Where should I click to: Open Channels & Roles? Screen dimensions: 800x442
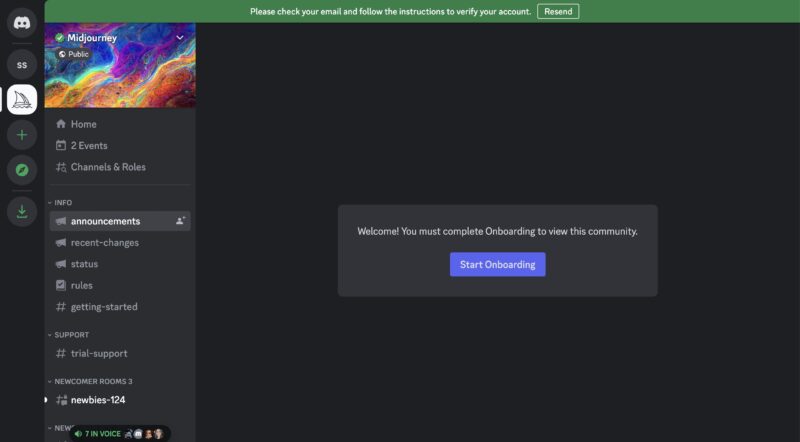tap(107, 167)
